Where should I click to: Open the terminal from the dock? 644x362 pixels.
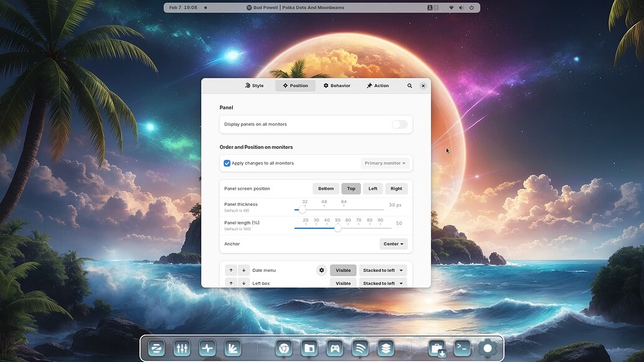point(463,348)
